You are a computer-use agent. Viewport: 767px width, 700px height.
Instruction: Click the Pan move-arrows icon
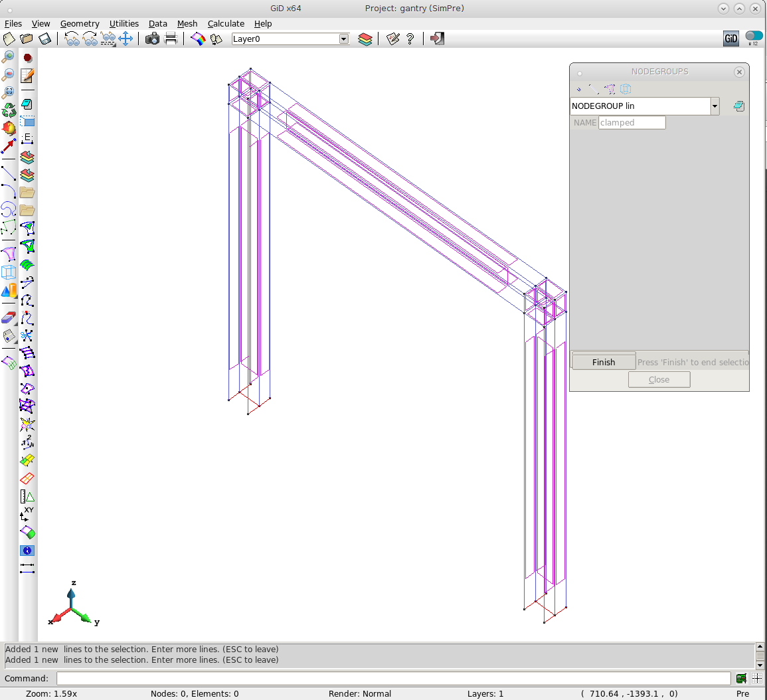click(126, 39)
